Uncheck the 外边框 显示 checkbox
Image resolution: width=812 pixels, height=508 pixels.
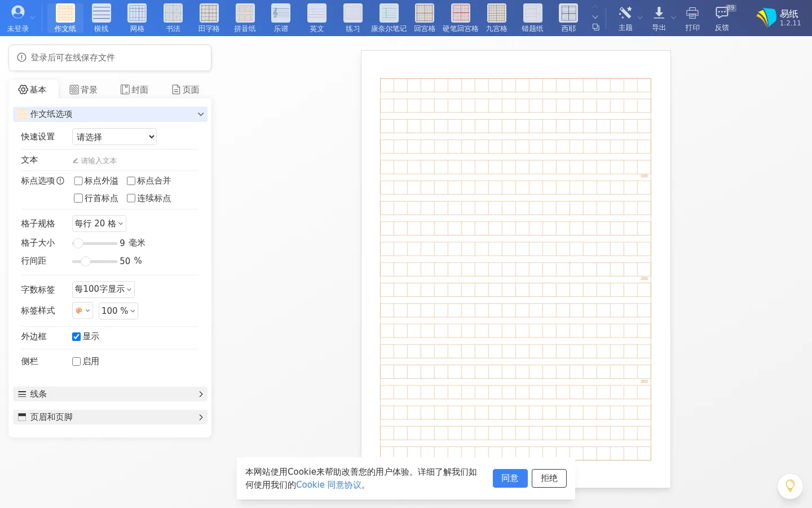(76, 336)
